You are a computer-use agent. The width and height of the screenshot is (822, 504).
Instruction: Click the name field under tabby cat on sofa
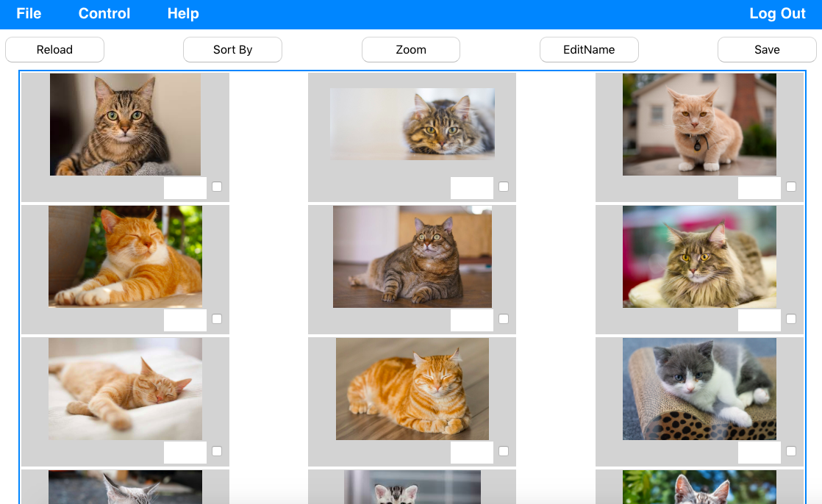click(185, 188)
